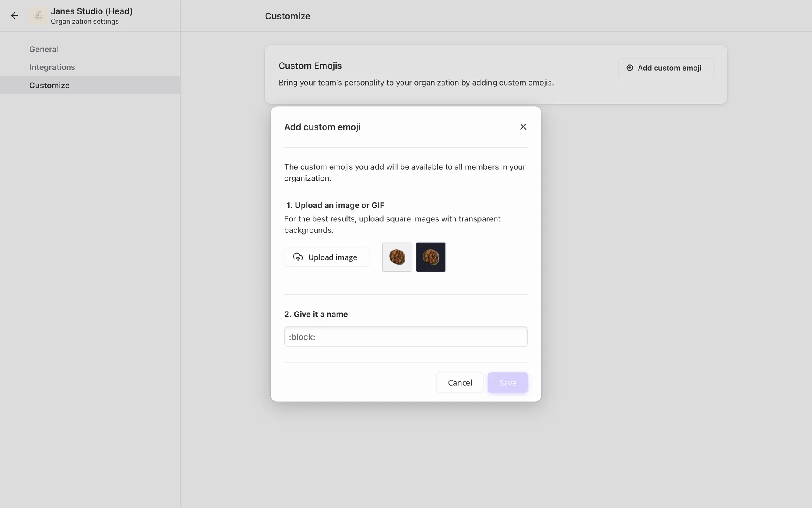This screenshot has height=508, width=812.
Task: Select Customize in the sidebar
Action: pyautogui.click(x=49, y=85)
